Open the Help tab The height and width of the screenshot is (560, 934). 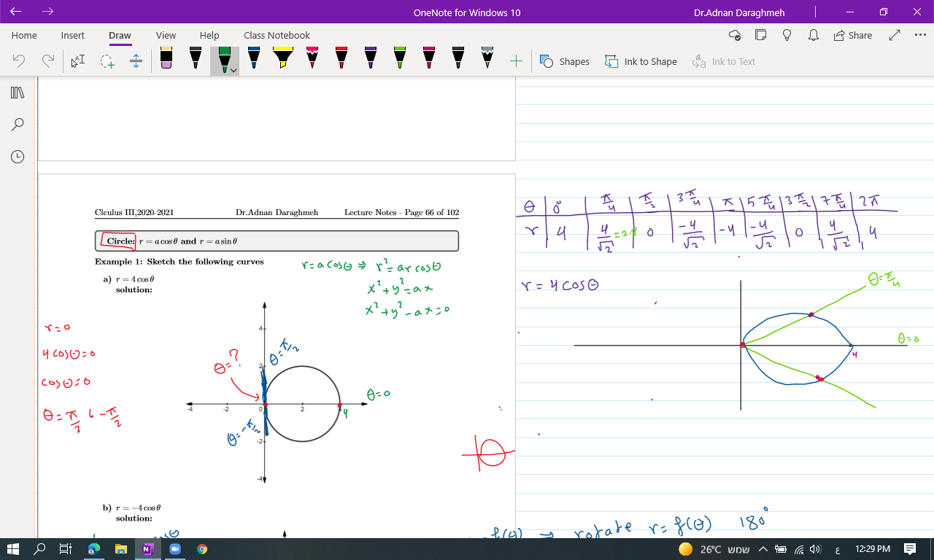tap(209, 35)
